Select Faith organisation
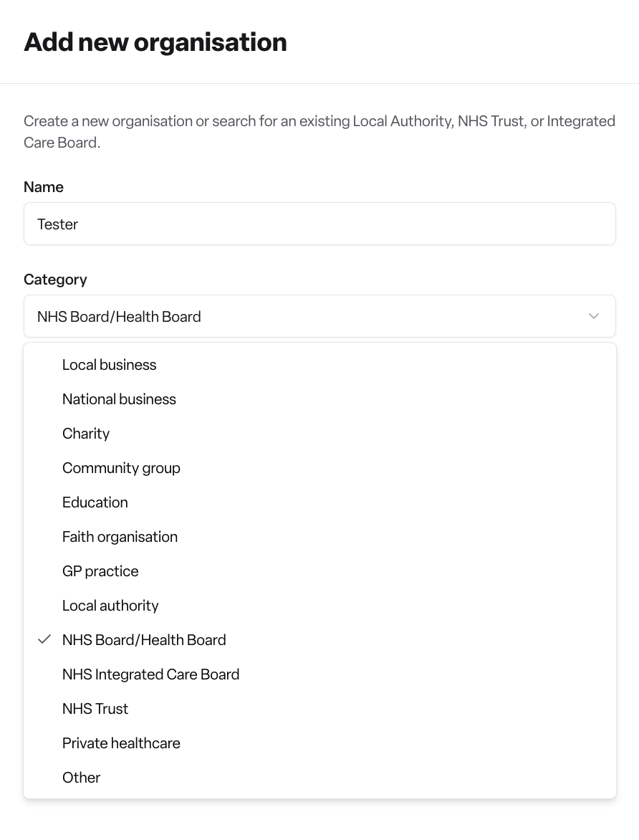 click(319, 537)
